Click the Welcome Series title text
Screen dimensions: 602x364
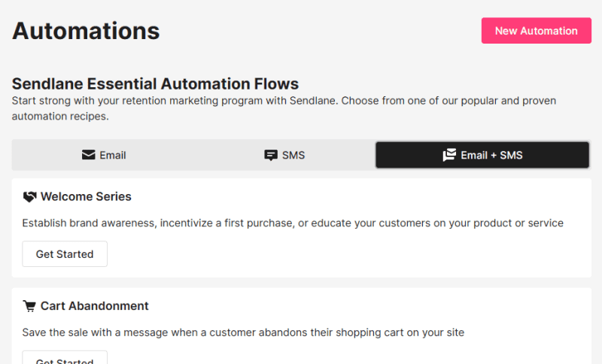(86, 197)
